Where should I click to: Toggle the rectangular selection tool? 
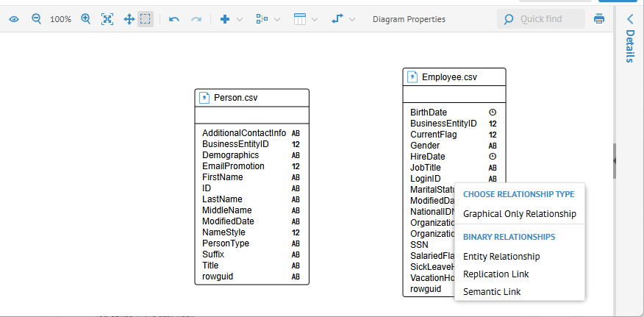click(146, 19)
